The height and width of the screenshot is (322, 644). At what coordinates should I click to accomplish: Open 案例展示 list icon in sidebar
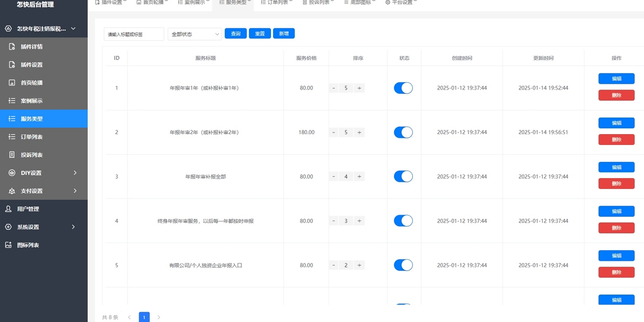[x=12, y=101]
